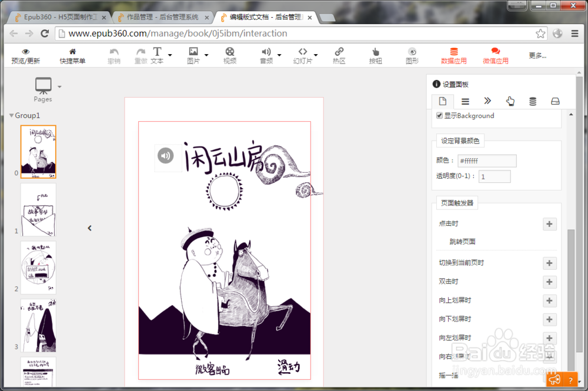Add a 点击时 trigger with plus button
588x391 pixels.
coord(549,224)
